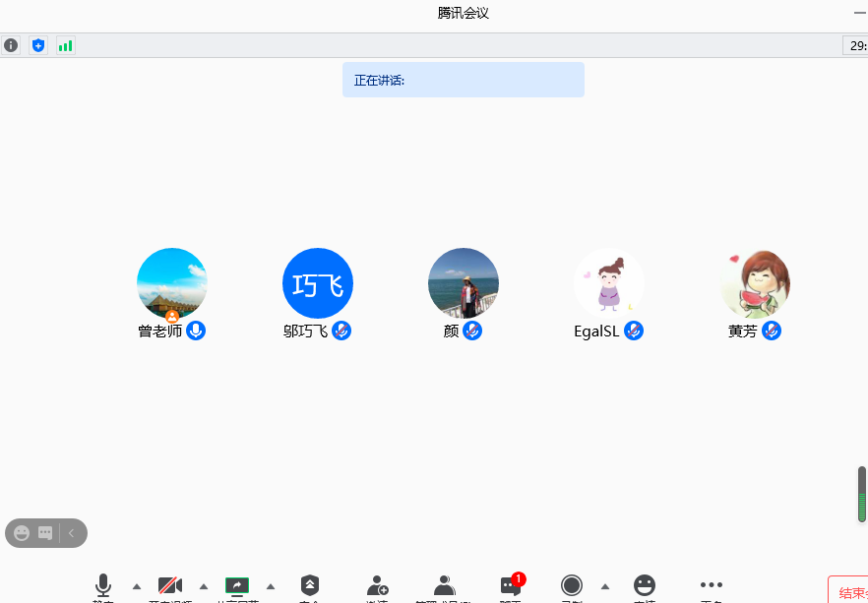868x603 pixels.
Task: Select 曾老师's participant avatar
Action: (x=172, y=283)
